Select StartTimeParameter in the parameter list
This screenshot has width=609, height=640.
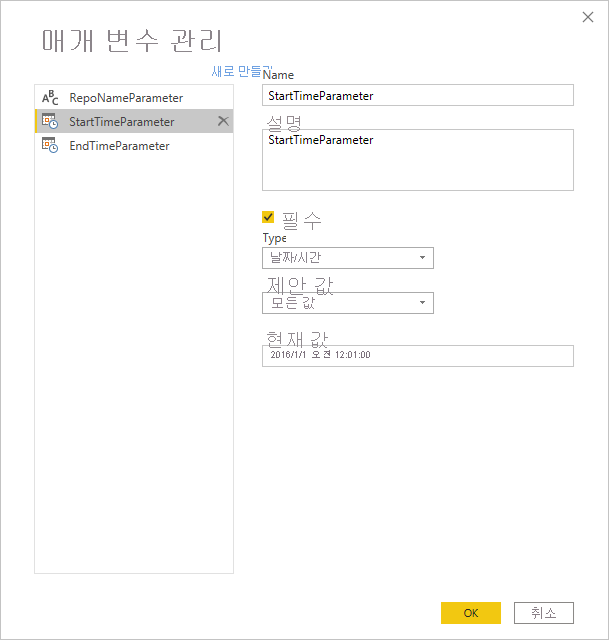point(134,121)
